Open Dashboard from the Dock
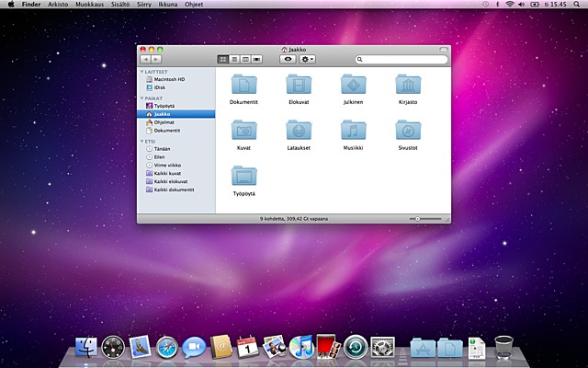The width and height of the screenshot is (588, 368). tap(113, 347)
